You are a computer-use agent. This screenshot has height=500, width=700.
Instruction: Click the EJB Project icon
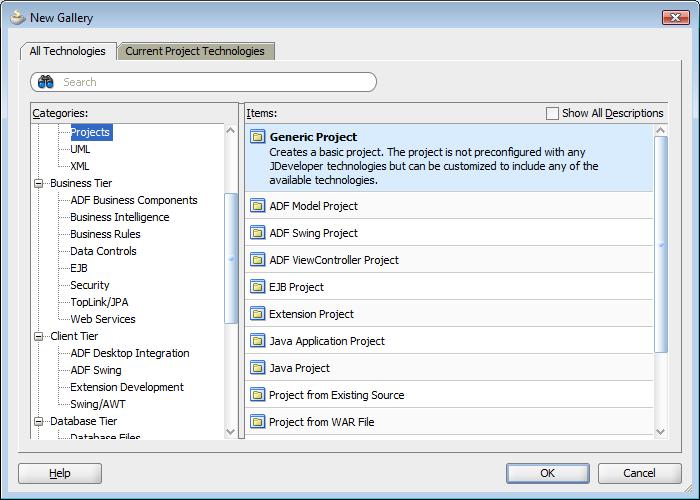[x=257, y=287]
